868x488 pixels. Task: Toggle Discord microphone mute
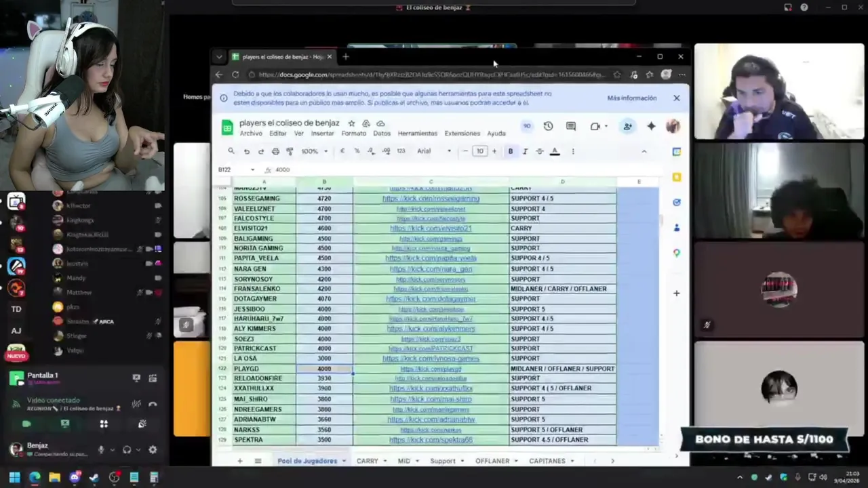(x=101, y=449)
